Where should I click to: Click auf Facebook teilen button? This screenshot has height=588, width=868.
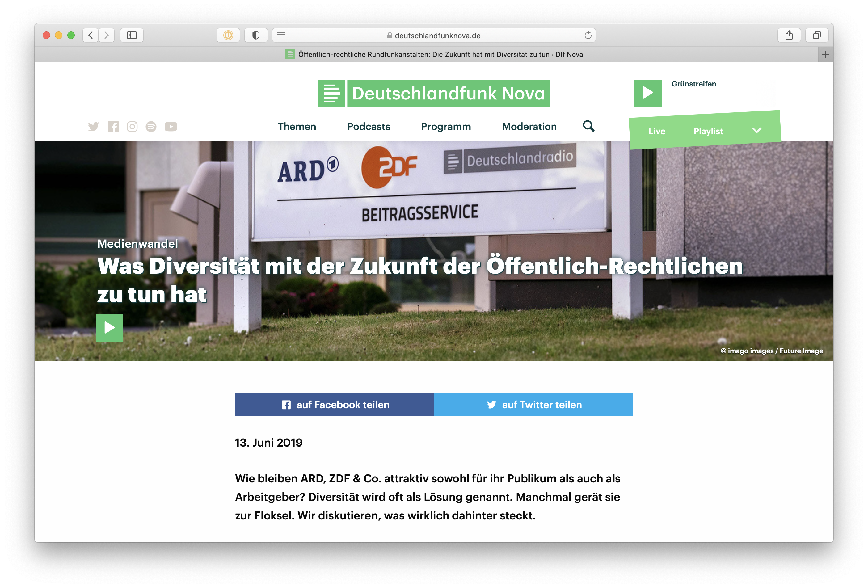point(334,405)
